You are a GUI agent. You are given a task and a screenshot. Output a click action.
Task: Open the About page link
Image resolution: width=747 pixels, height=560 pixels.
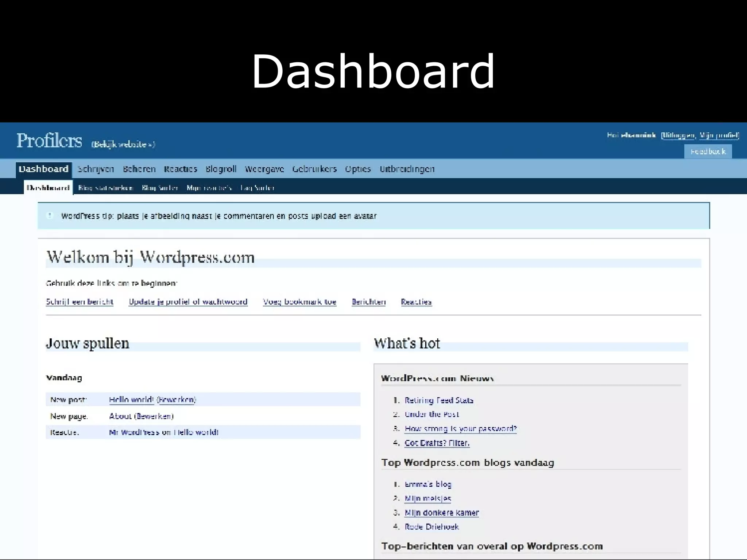coord(120,416)
